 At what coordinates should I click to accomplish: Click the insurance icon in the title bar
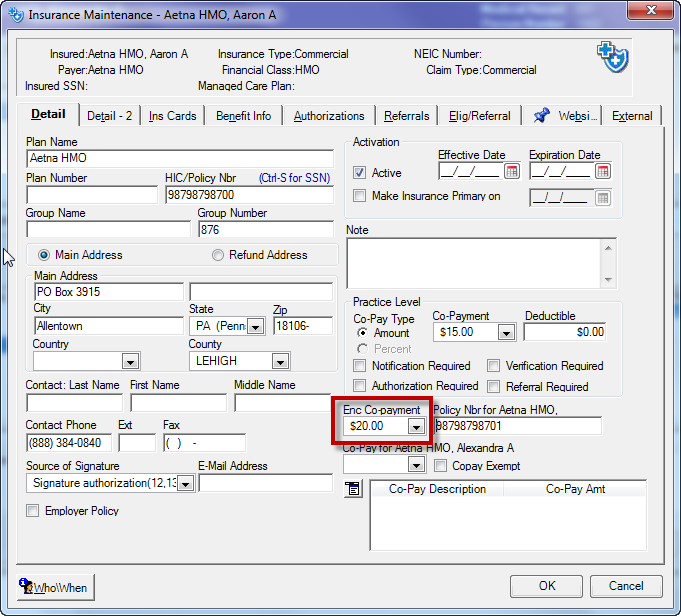point(16,15)
